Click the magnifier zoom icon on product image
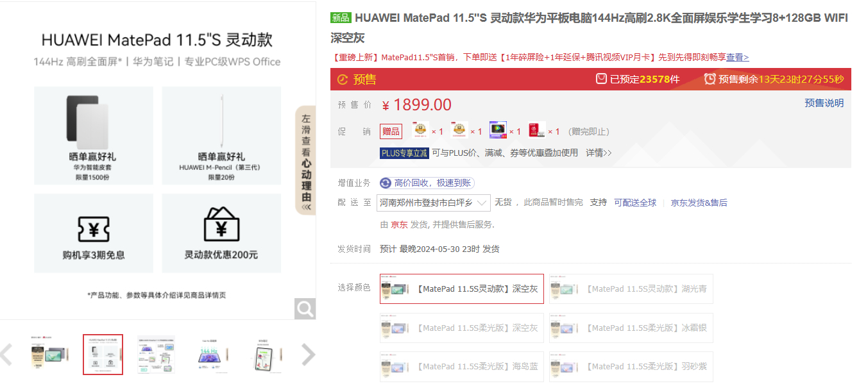Viewport: 868px width, 386px height. click(305, 309)
